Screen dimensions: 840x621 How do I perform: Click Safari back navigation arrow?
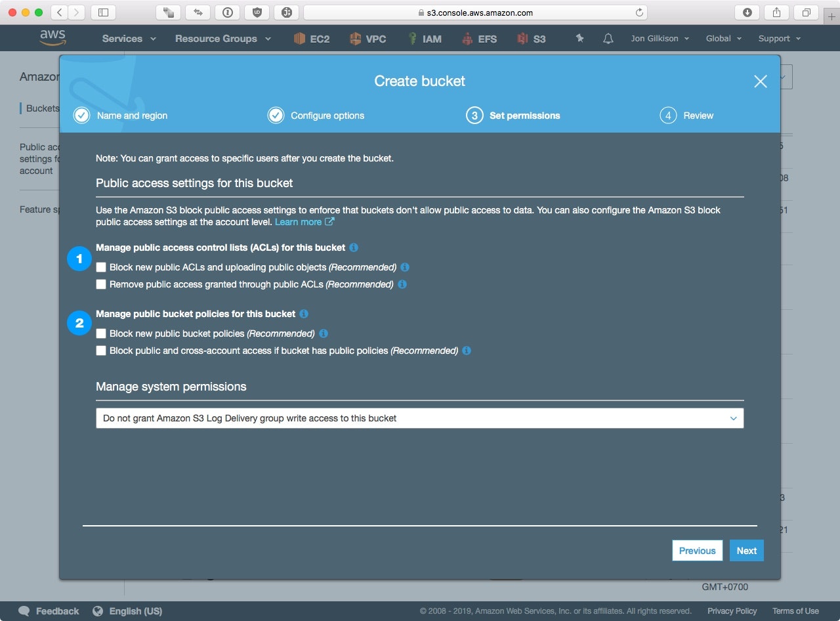click(59, 12)
